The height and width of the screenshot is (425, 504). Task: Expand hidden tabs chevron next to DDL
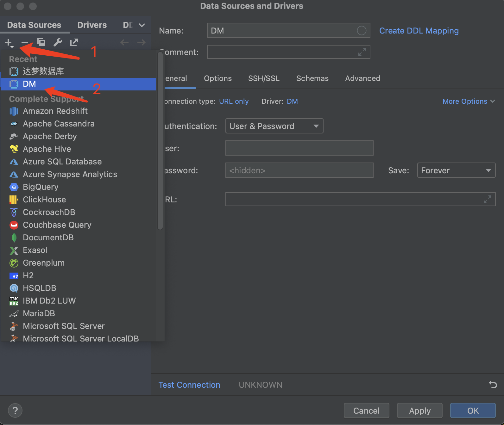click(142, 25)
